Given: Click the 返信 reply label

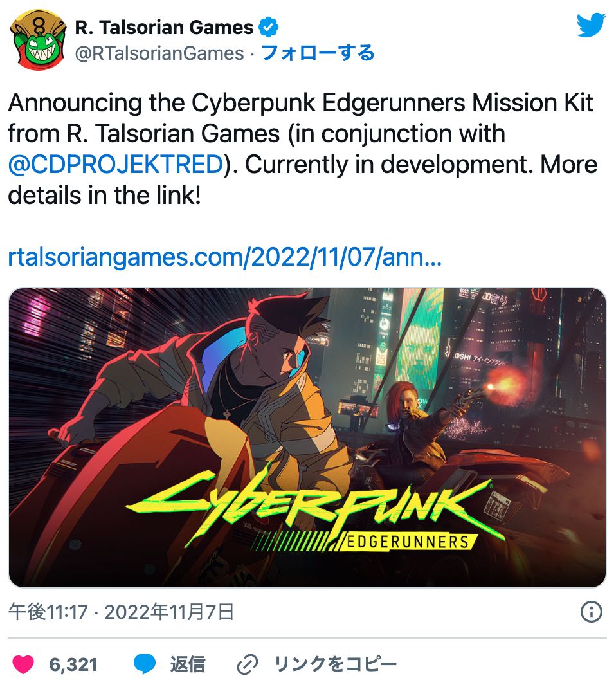Looking at the screenshot, I should (187, 664).
